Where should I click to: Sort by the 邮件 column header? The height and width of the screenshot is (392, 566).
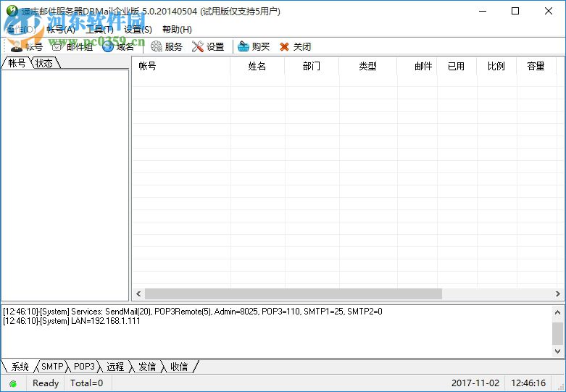pos(417,66)
